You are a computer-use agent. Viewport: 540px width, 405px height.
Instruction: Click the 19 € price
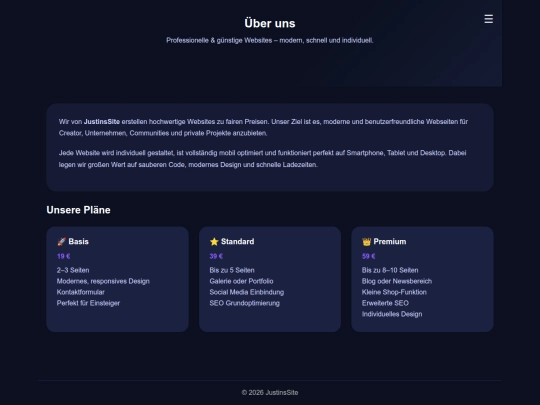(x=63, y=256)
